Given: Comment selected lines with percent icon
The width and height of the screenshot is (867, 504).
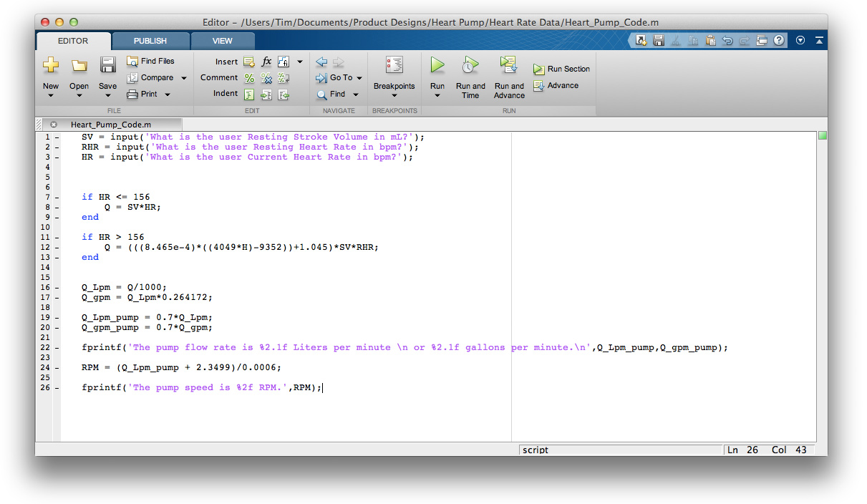Looking at the screenshot, I should [249, 78].
